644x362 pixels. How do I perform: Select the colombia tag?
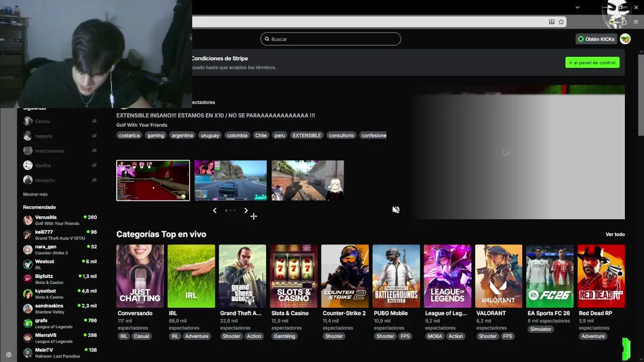click(237, 135)
